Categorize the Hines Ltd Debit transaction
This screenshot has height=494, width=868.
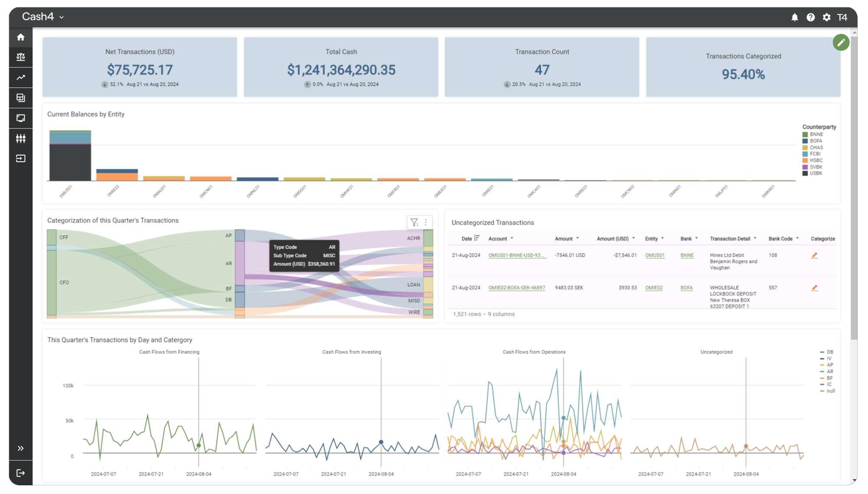(x=814, y=255)
